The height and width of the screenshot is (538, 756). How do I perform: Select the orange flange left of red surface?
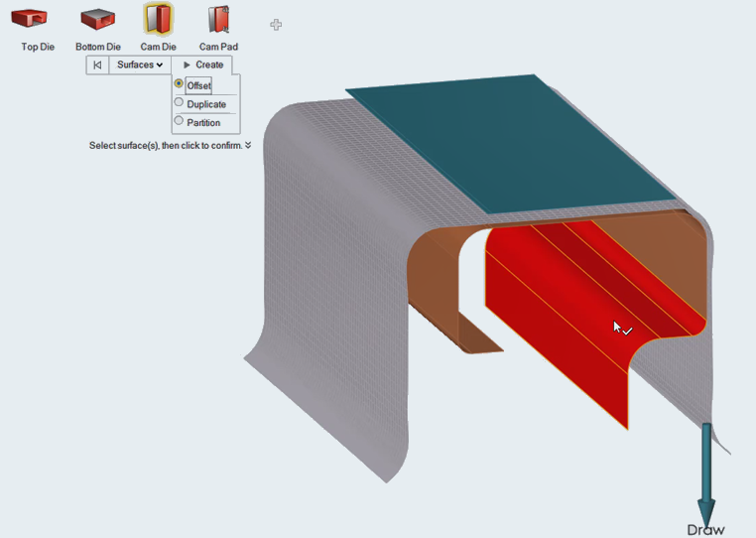click(437, 288)
